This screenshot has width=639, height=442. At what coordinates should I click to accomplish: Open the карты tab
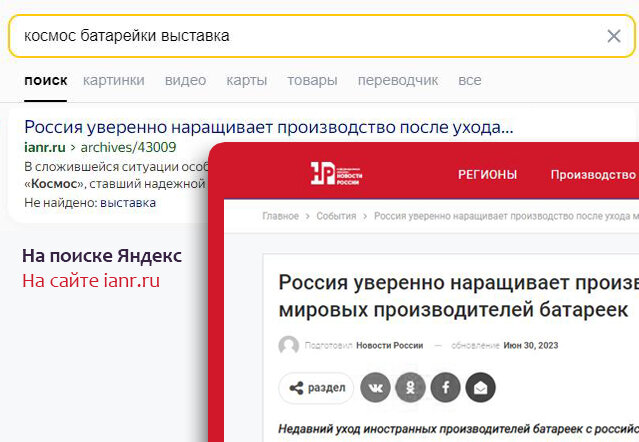[x=247, y=80]
